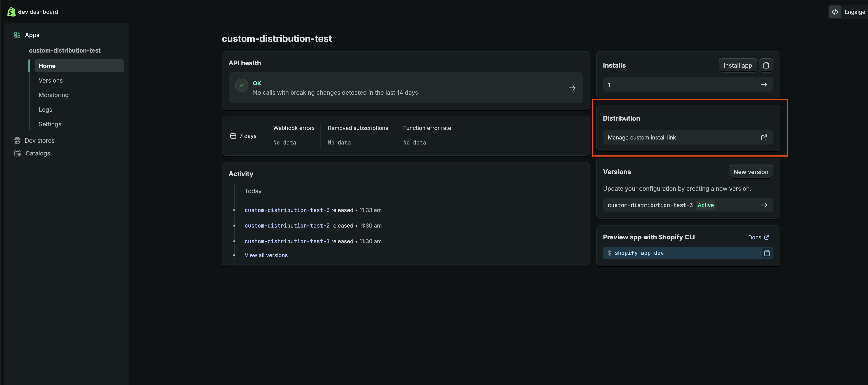Click the green OK checkmark status icon

(242, 85)
